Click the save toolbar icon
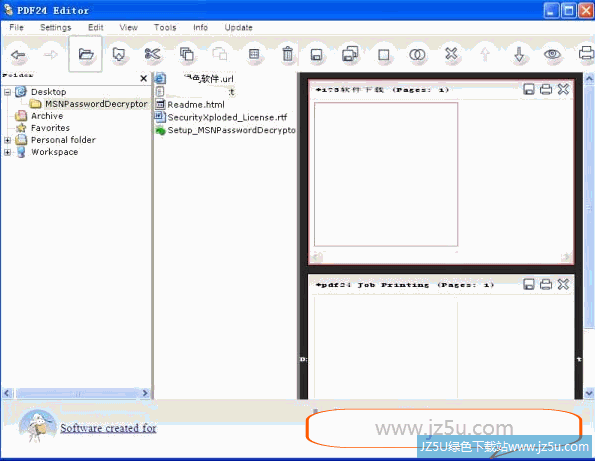 316,55
